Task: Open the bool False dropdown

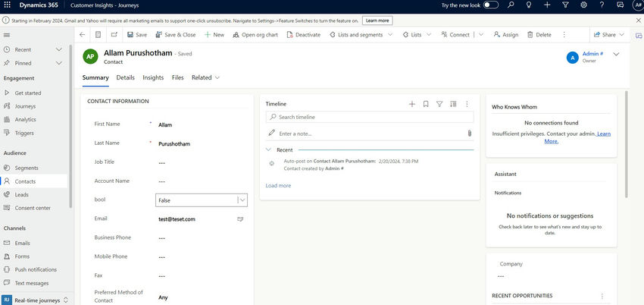Action: 242,200
